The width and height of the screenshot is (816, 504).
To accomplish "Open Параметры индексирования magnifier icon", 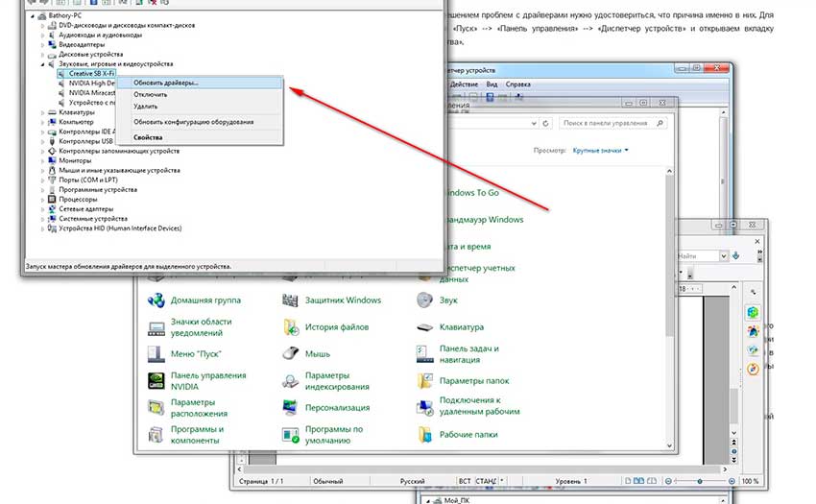I will (x=290, y=381).
